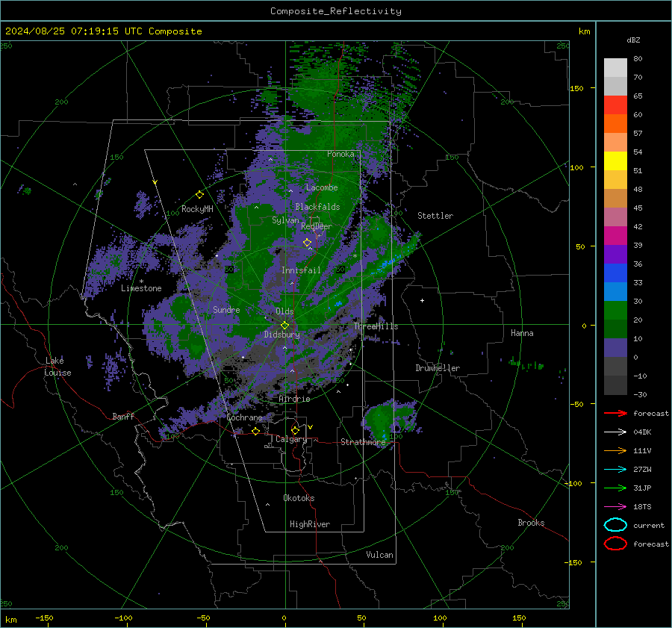Screen dimensions: 672x628
Task: Click the Blackfalds city label
Action: [317, 207]
